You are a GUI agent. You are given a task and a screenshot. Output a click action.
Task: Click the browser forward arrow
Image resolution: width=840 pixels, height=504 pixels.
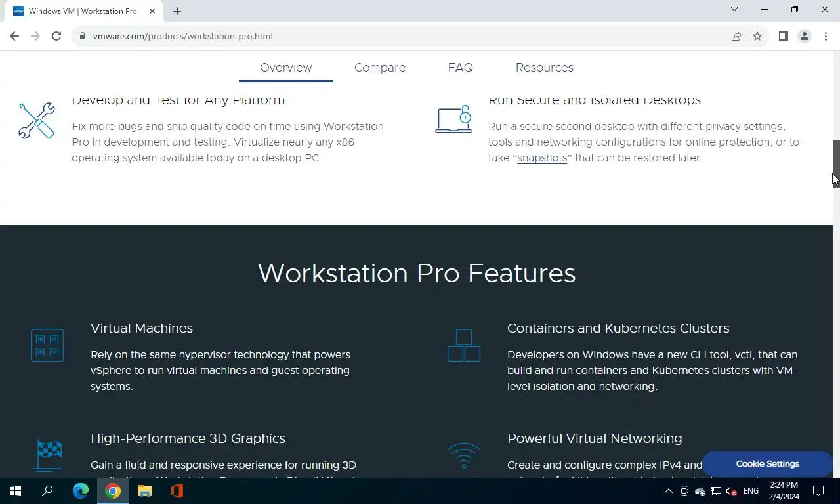click(35, 36)
